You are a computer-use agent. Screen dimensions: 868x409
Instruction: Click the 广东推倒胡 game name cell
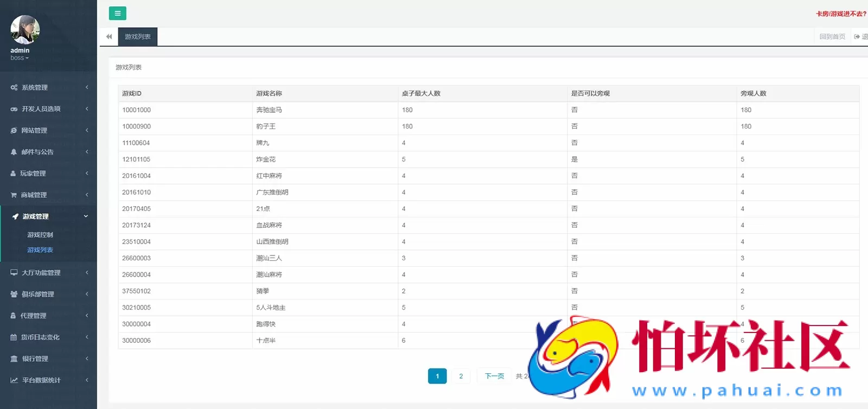(325, 193)
